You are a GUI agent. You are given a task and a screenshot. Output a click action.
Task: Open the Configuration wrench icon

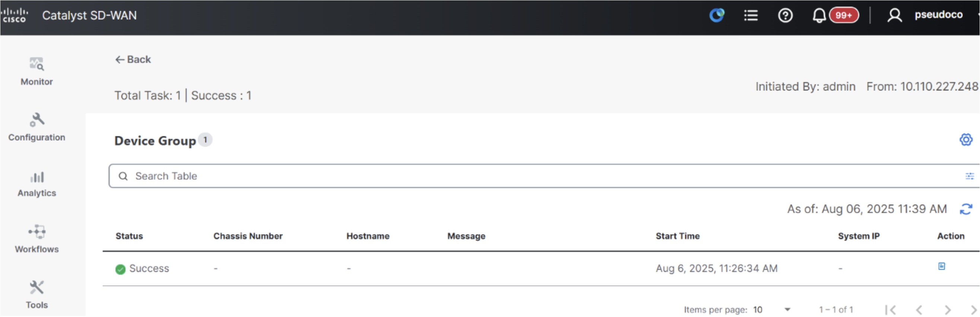[37, 120]
